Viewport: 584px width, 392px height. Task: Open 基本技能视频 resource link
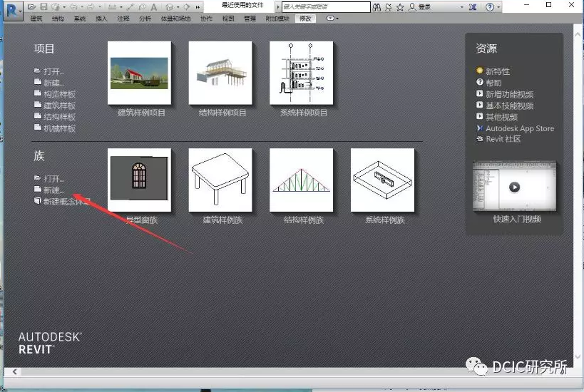(505, 105)
